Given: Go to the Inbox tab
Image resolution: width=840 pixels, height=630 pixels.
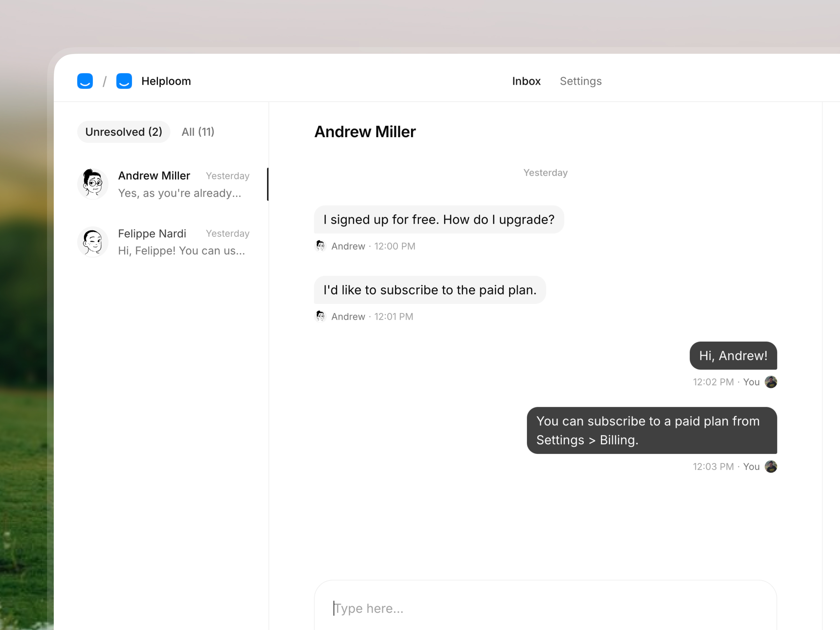Looking at the screenshot, I should click(x=526, y=81).
